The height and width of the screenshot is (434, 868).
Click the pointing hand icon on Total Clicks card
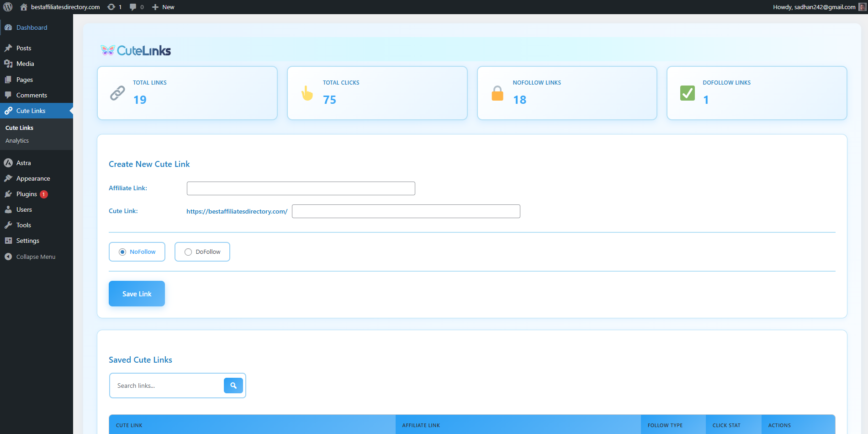point(307,93)
